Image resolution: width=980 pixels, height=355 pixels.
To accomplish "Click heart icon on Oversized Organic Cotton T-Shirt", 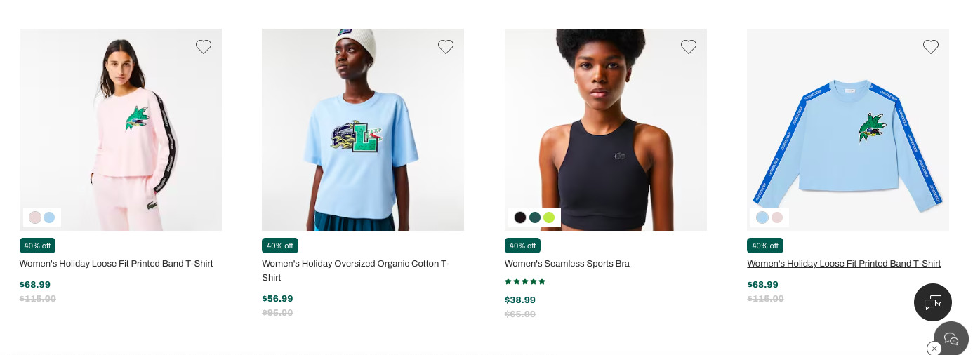I will coord(446,47).
